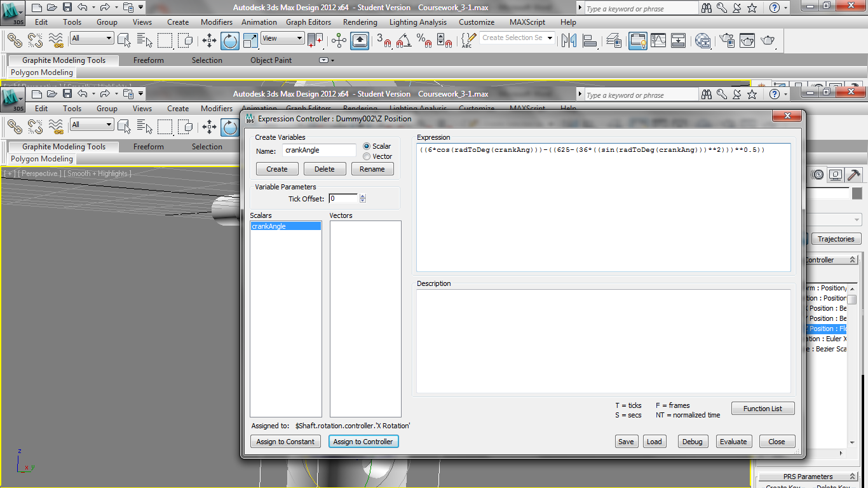Click the Trajectories button
868x488 pixels.
pyautogui.click(x=836, y=239)
